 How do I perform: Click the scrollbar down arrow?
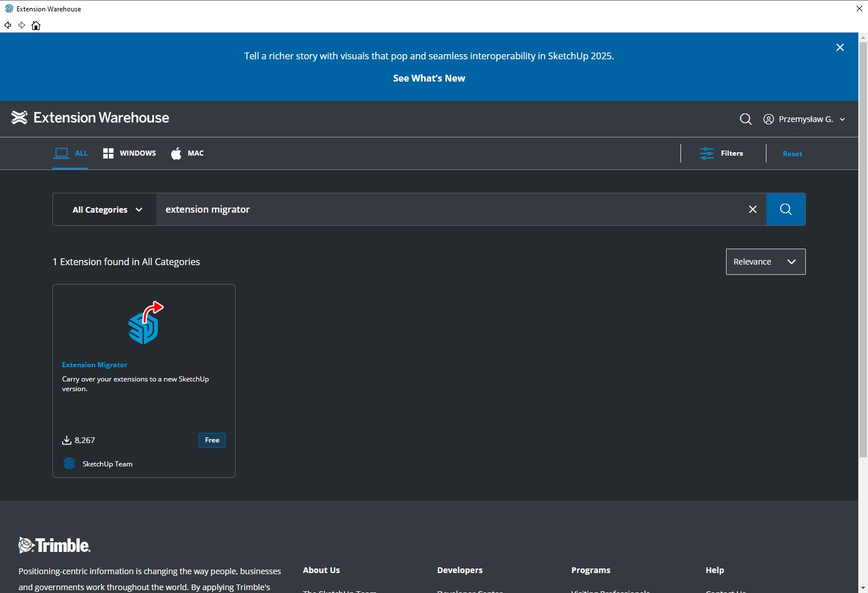[863, 588]
